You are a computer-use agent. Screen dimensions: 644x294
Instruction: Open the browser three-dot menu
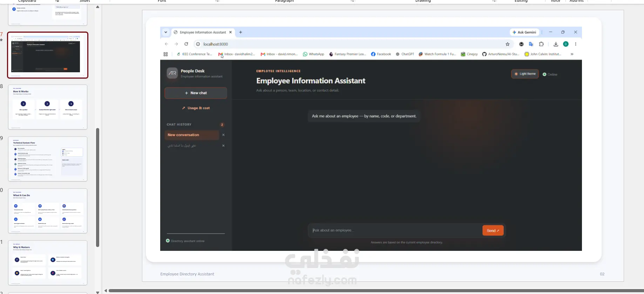pos(576,44)
